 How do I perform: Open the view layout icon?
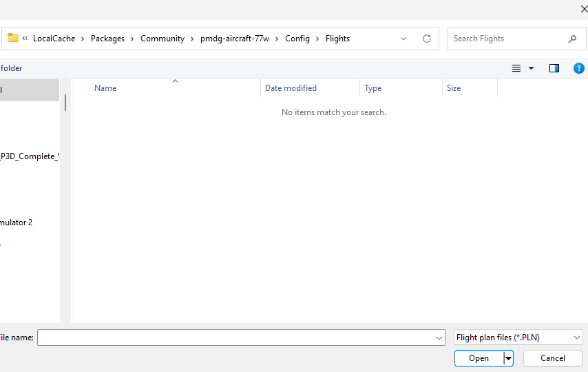[516, 68]
